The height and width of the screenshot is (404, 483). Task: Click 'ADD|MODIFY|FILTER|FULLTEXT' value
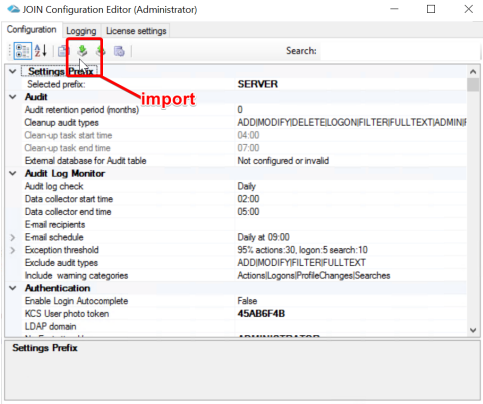[x=301, y=263]
